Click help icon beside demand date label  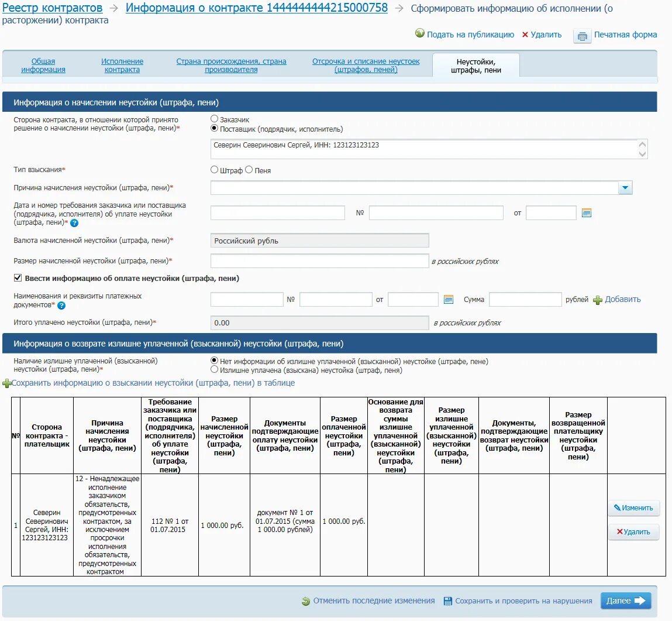click(74, 223)
